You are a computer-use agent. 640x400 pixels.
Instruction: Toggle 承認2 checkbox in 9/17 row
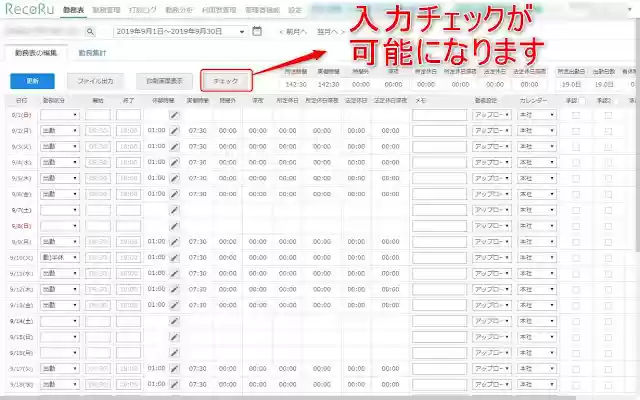(x=608, y=369)
